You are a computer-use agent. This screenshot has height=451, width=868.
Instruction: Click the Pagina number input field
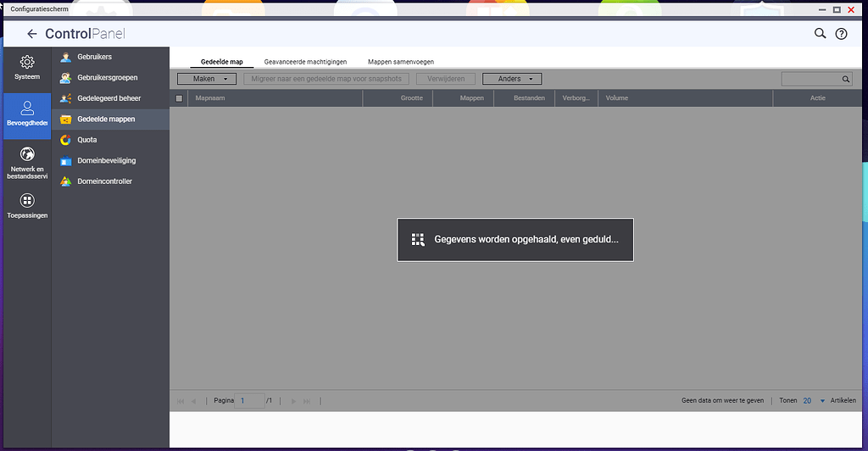(x=249, y=401)
